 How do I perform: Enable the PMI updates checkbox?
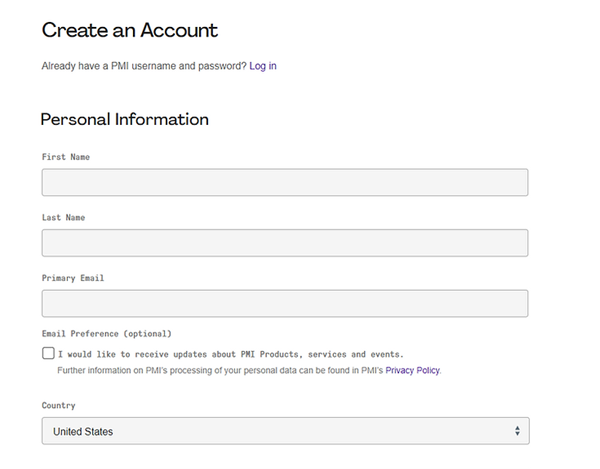tap(48, 353)
